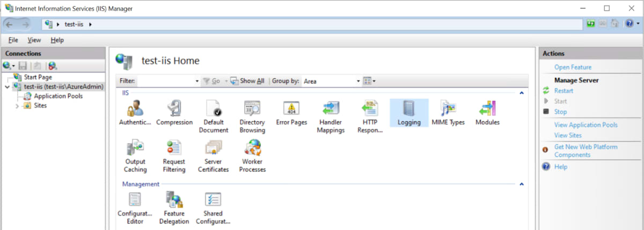The height and width of the screenshot is (230, 644).
Task: Select the Output Caching icon
Action: point(135,156)
